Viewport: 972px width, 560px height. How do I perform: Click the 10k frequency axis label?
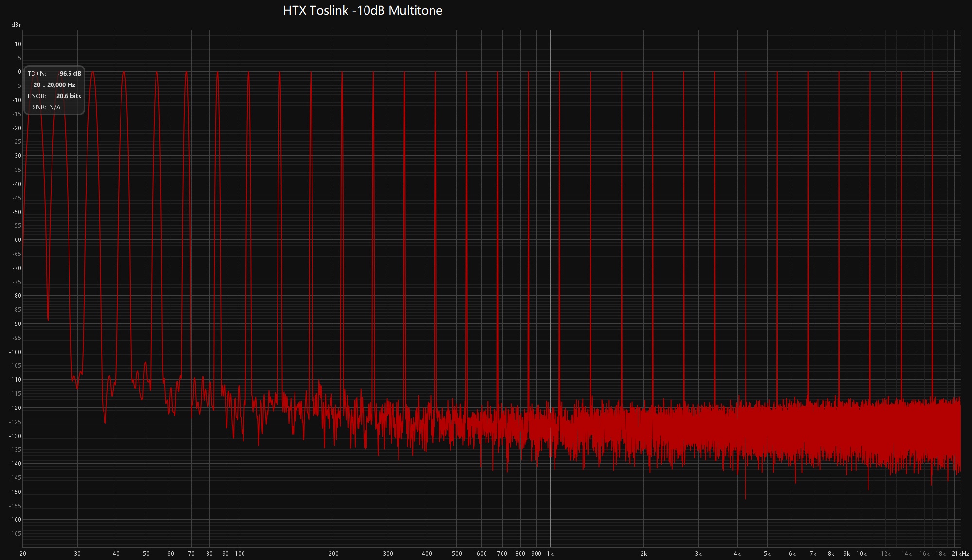pos(861,554)
